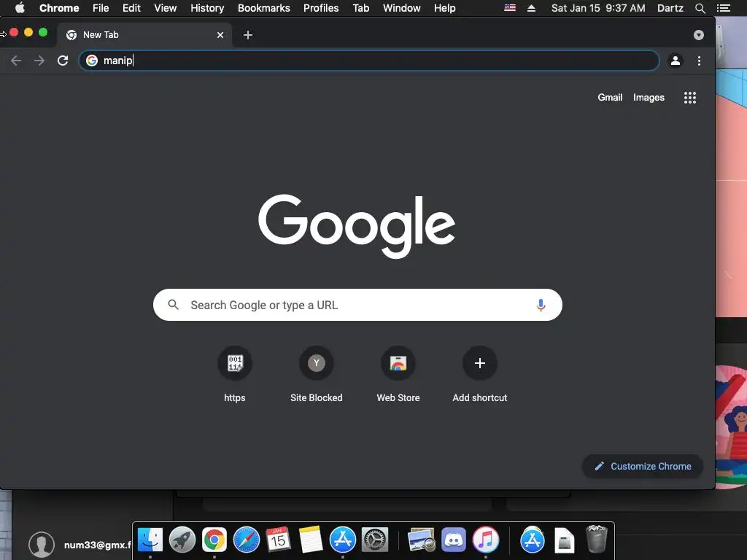Open the Tab menu
The width and height of the screenshot is (747, 560).
tap(361, 8)
